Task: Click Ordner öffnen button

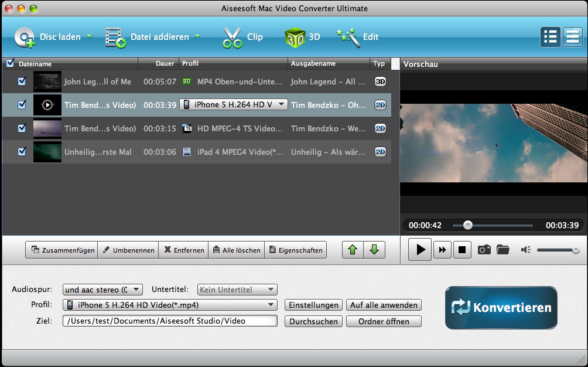Action: pos(384,321)
